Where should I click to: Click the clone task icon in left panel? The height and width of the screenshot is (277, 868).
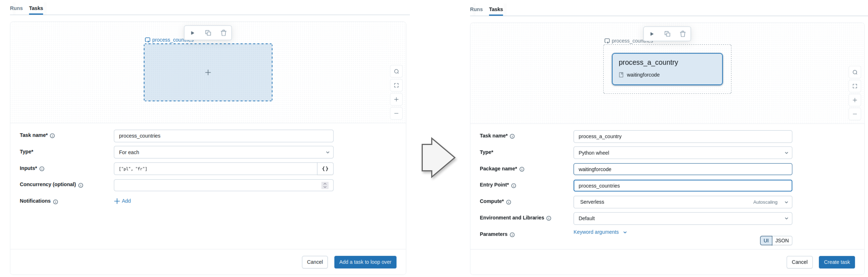pyautogui.click(x=208, y=33)
